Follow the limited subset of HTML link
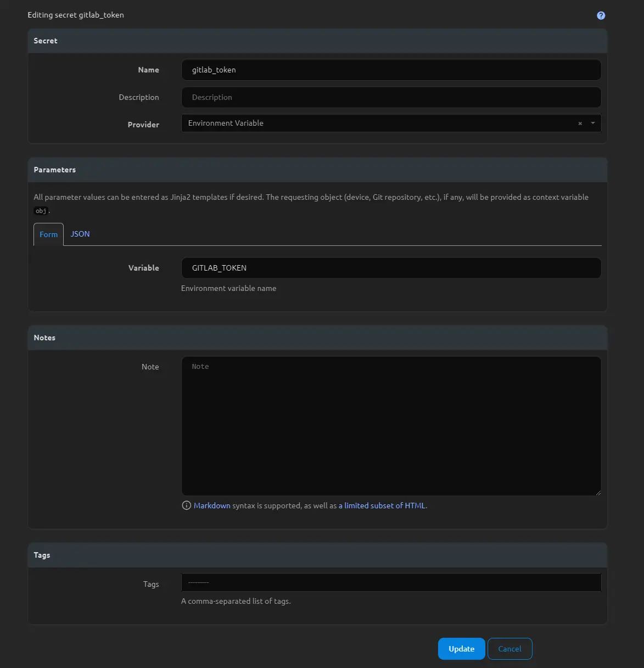This screenshot has height=668, width=644. point(384,506)
